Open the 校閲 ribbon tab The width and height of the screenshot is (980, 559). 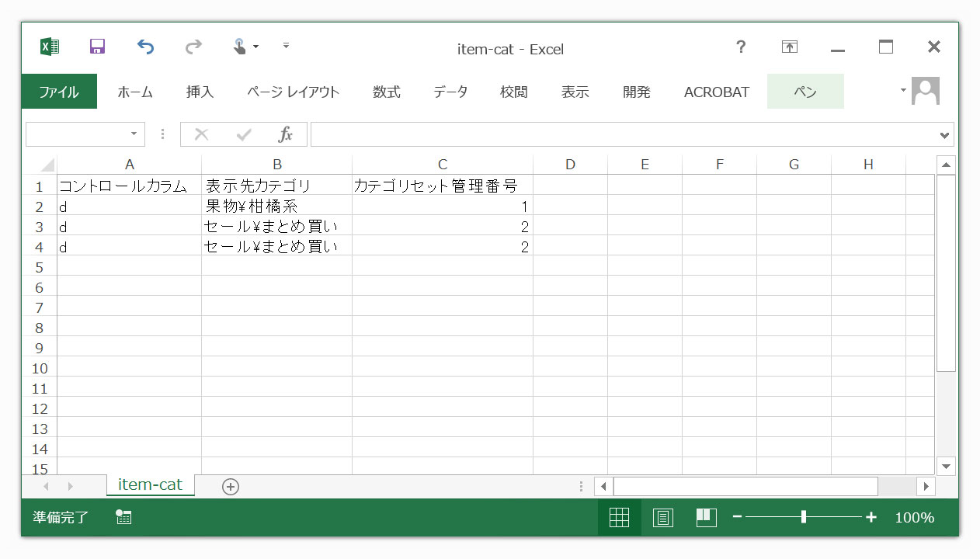513,92
